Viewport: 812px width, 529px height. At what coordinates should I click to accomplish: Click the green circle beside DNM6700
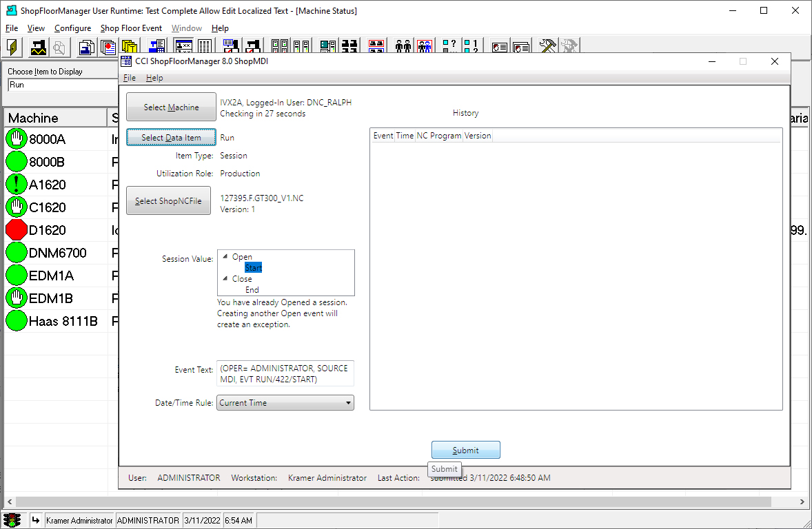point(16,253)
